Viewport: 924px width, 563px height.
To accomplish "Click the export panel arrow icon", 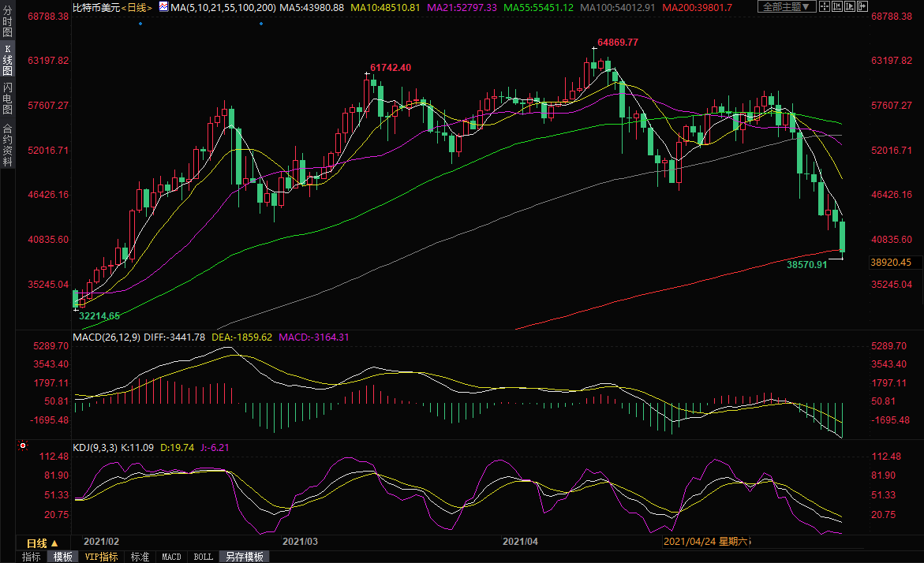I will [862, 6].
